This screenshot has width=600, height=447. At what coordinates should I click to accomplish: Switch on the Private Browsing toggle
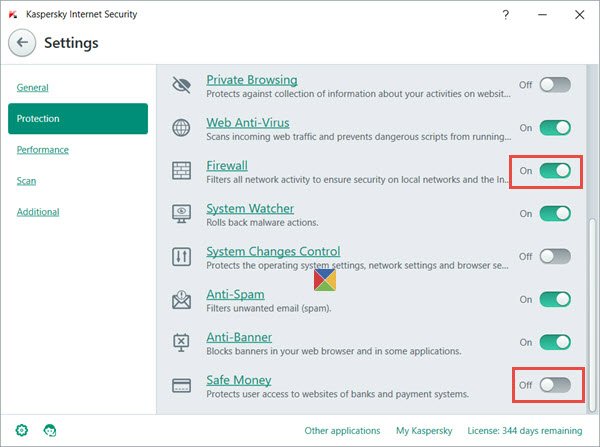[x=555, y=85]
